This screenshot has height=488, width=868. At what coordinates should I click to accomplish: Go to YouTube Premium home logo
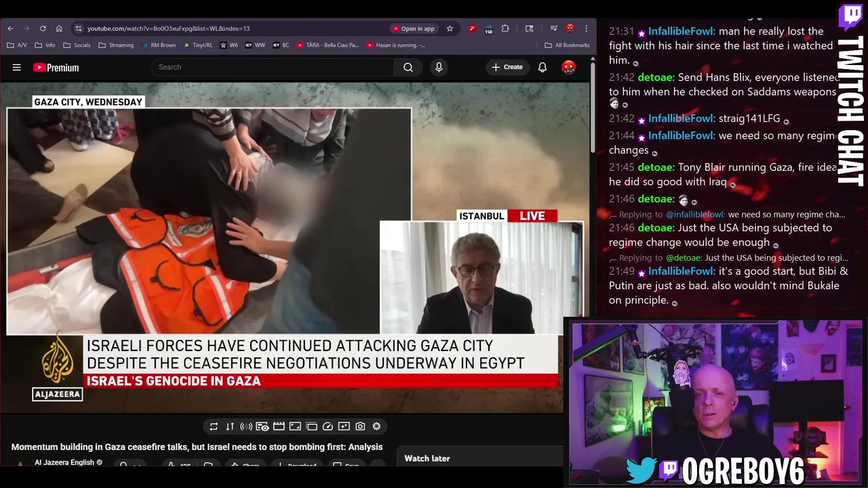tap(56, 67)
